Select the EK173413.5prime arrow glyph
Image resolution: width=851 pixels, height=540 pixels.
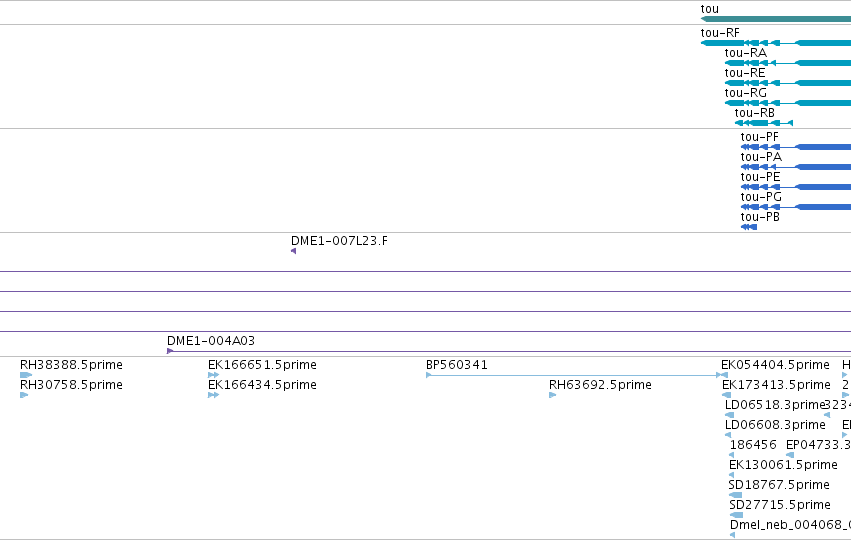coord(726,395)
